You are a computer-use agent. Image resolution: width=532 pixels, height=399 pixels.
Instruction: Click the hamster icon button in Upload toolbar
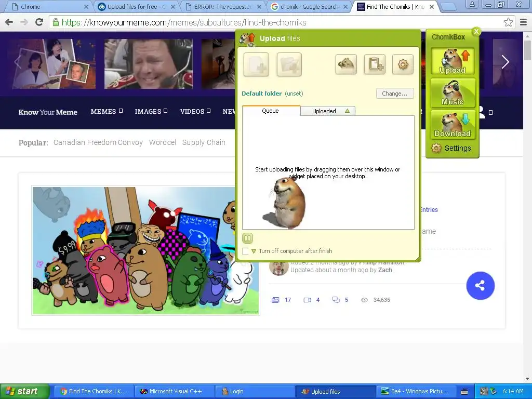point(346,64)
